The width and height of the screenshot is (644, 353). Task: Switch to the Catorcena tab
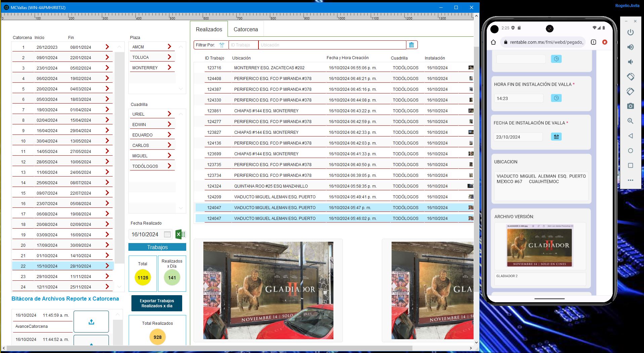246,30
